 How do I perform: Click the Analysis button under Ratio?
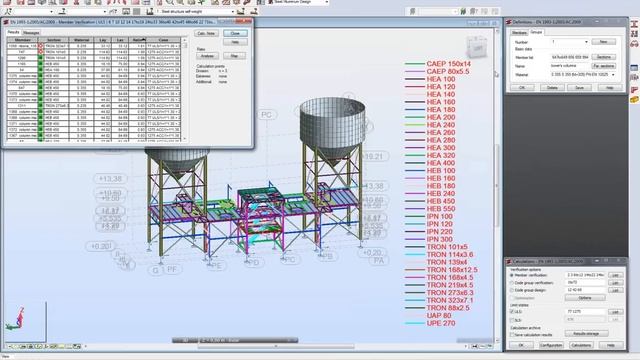point(207,56)
